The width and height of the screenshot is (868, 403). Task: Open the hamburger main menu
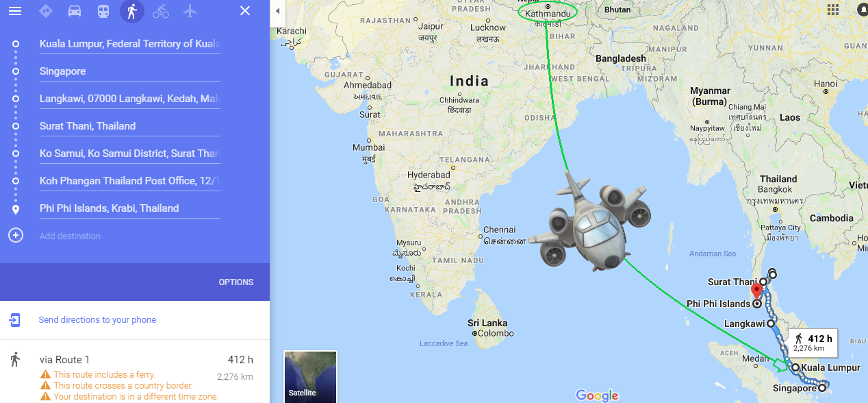(x=15, y=11)
